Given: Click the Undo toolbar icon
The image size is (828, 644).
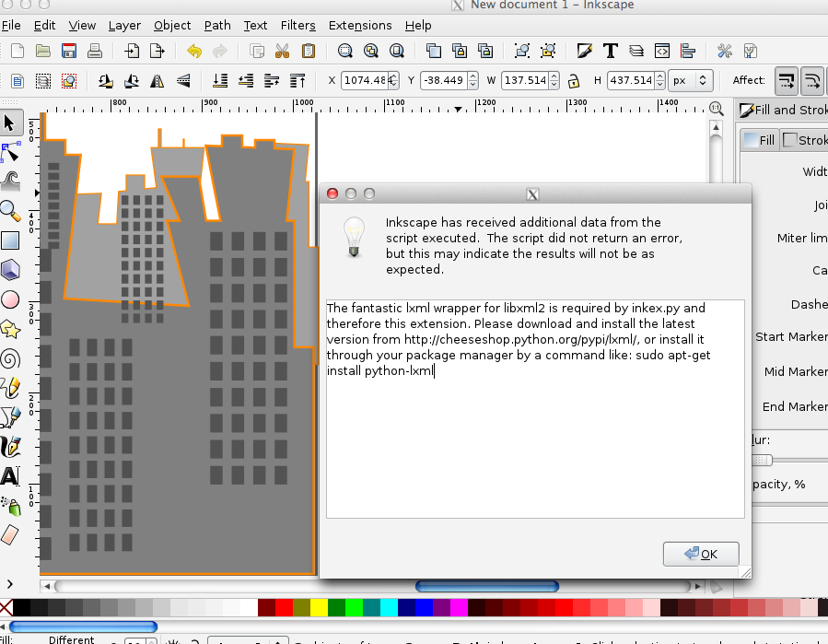Looking at the screenshot, I should [x=193, y=51].
